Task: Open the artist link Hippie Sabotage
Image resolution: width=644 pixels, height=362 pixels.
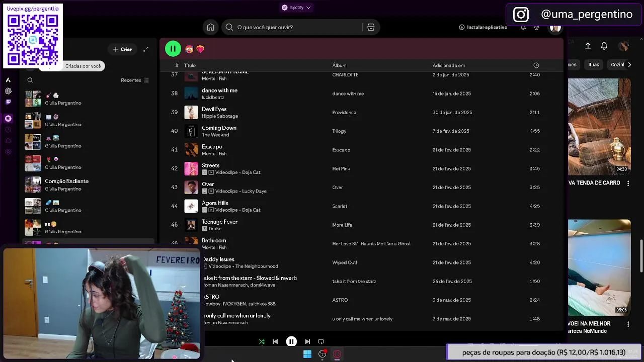Action: 220,116
